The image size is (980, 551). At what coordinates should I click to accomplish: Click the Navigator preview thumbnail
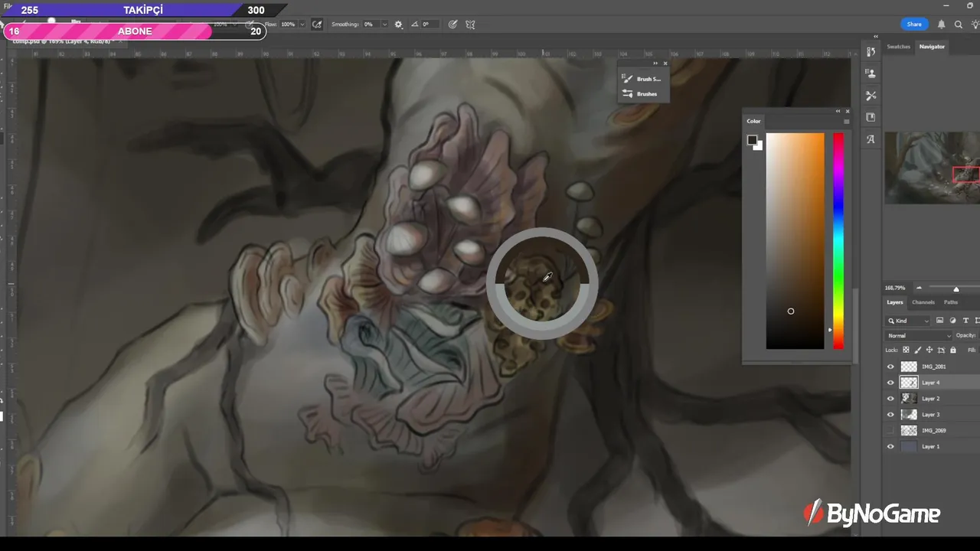coord(932,168)
